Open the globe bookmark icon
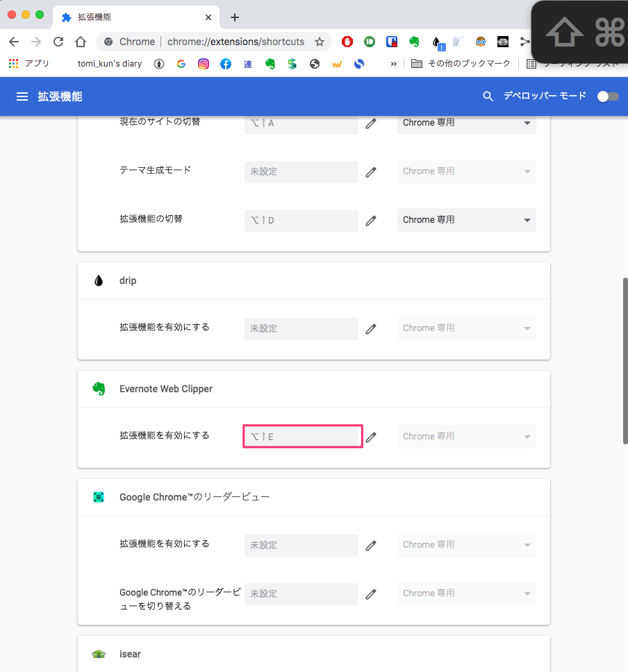 pyautogui.click(x=315, y=64)
